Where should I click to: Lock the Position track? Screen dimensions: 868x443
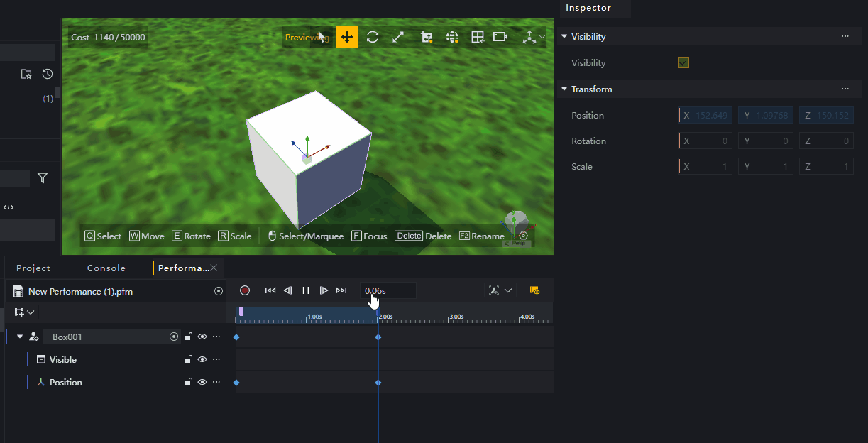(x=188, y=382)
